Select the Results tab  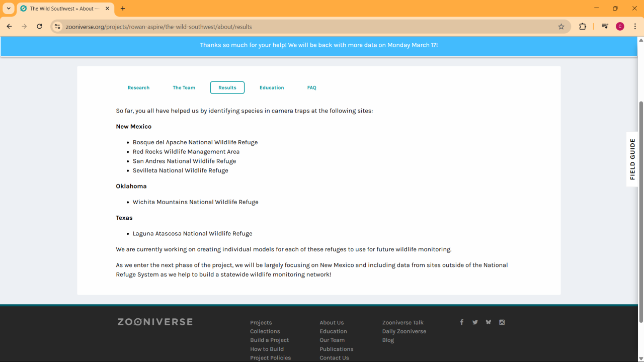pyautogui.click(x=227, y=87)
